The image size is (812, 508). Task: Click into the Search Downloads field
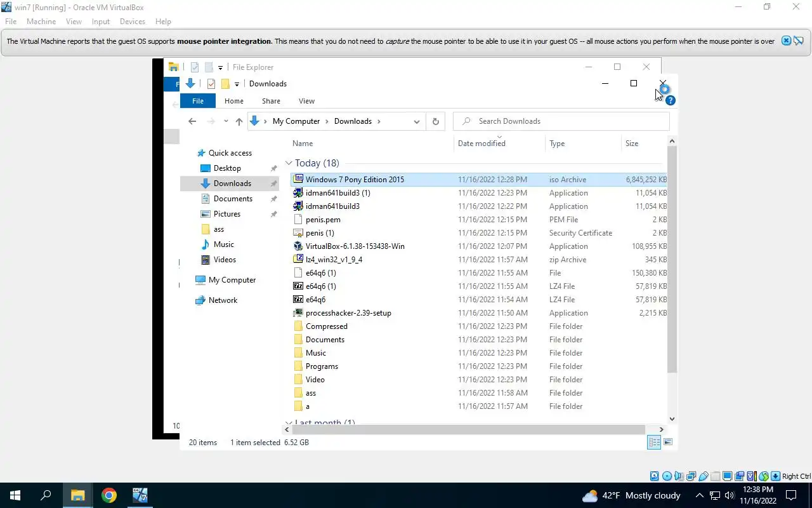tap(561, 121)
